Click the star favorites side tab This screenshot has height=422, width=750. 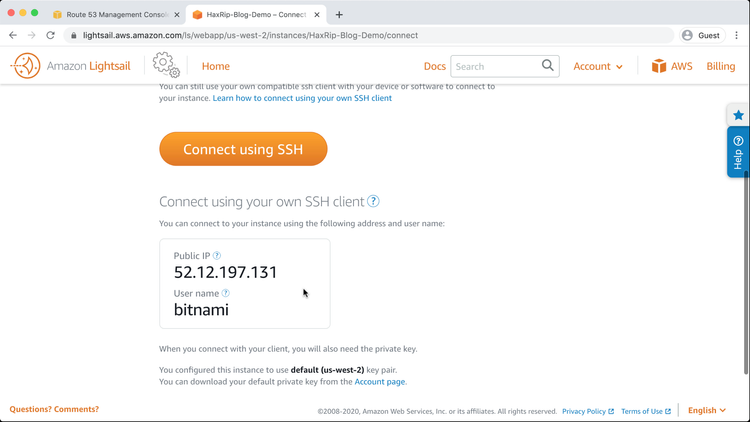pyautogui.click(x=738, y=115)
